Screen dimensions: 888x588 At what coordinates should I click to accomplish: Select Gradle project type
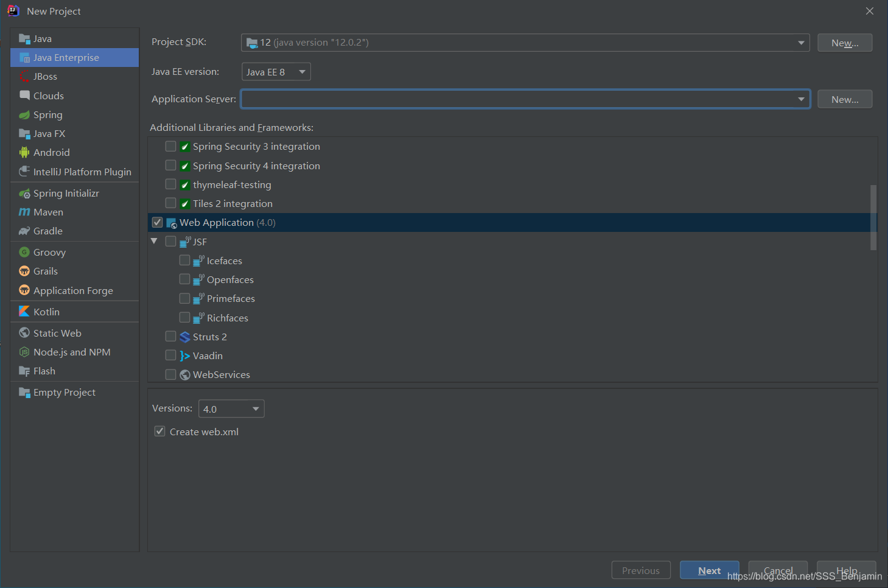(x=74, y=231)
